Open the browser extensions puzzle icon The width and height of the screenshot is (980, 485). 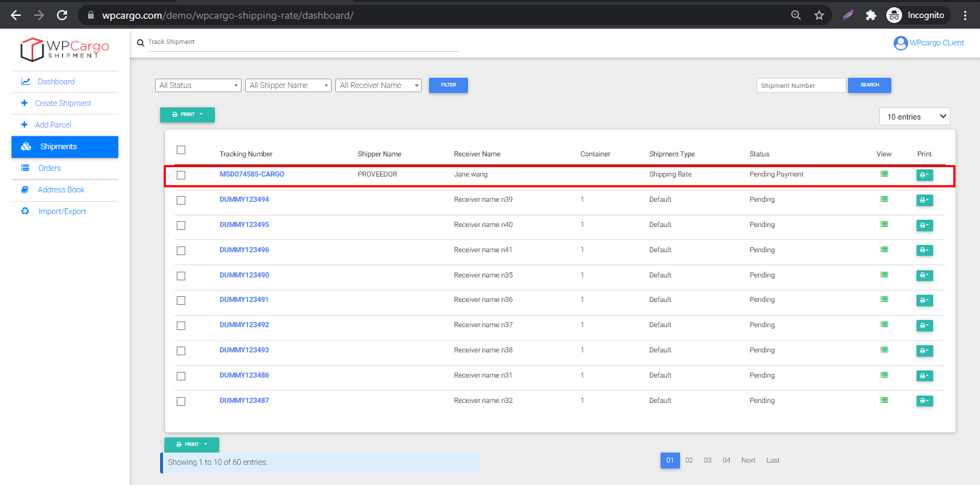pyautogui.click(x=870, y=15)
